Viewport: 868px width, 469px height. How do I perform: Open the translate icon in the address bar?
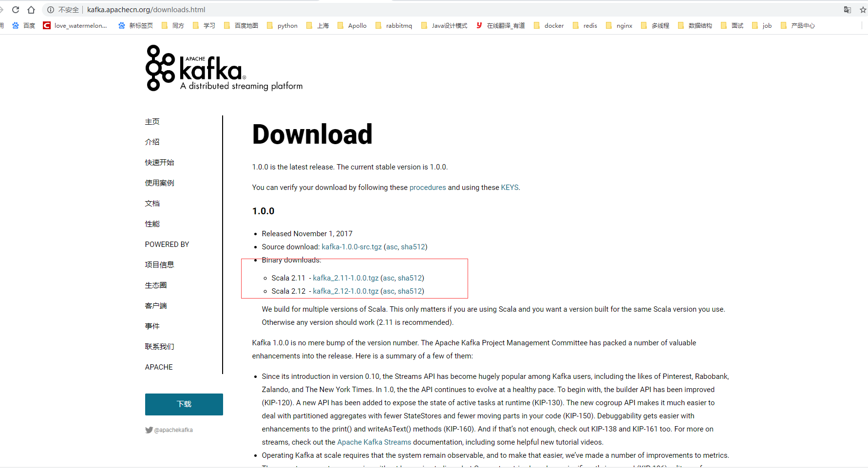point(847,9)
